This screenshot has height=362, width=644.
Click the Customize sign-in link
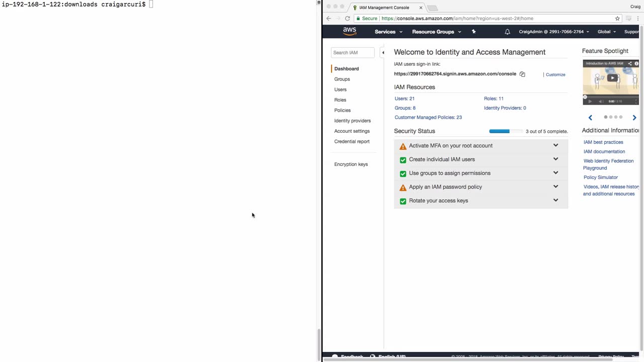[x=555, y=74]
